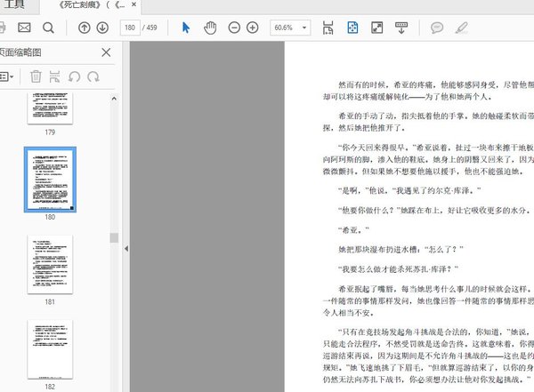Open the thumbnail options menu dropdown
The width and height of the screenshot is (534, 392).
click(6, 76)
